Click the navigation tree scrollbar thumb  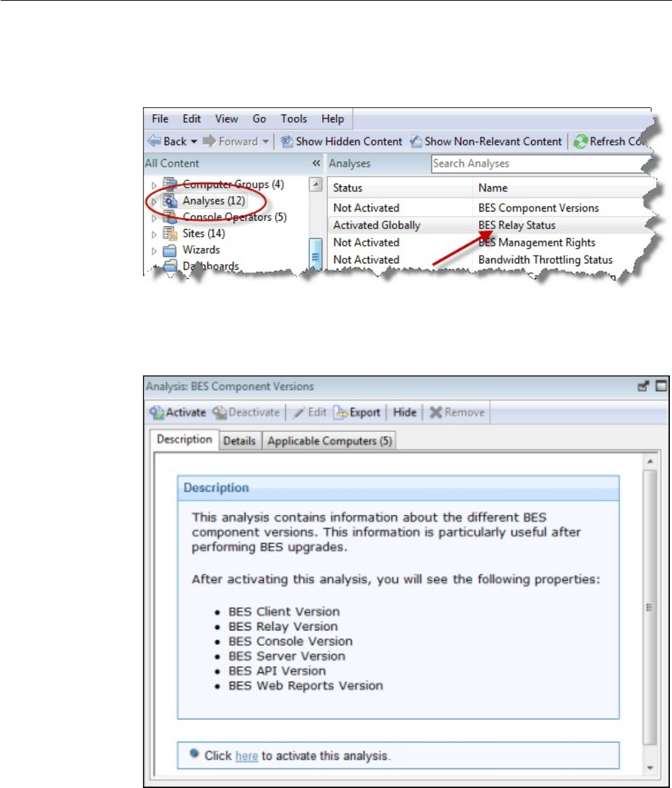coord(315,254)
